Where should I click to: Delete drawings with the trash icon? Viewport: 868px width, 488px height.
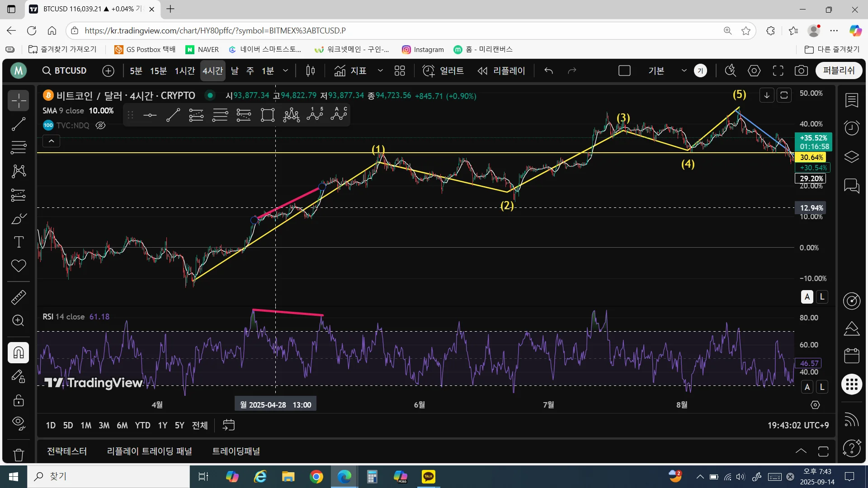coord(19,454)
